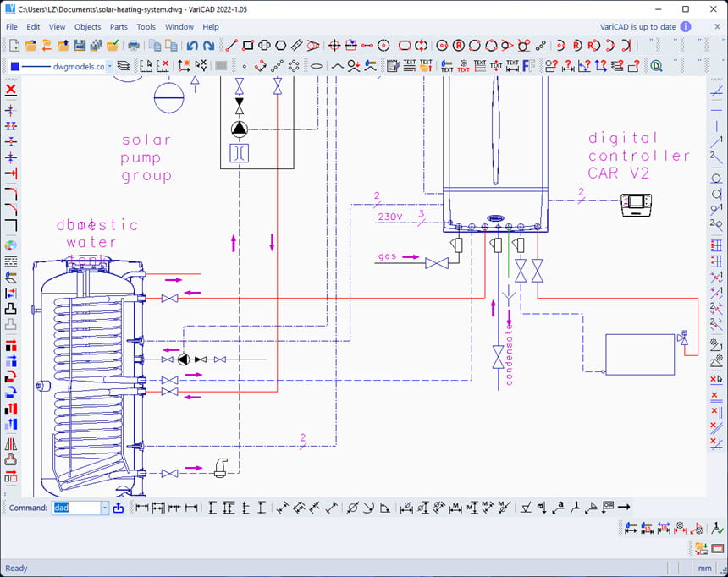Click the 'condensate' vertical label

coord(510,354)
